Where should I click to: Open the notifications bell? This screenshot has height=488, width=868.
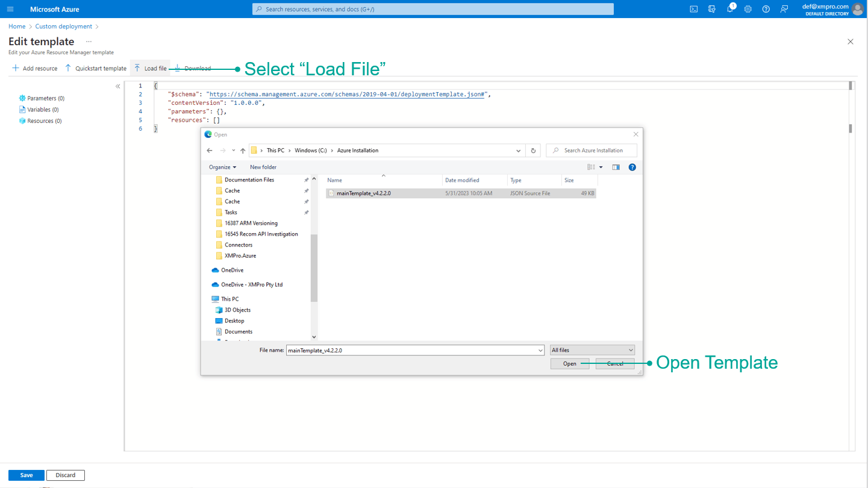[x=730, y=9]
